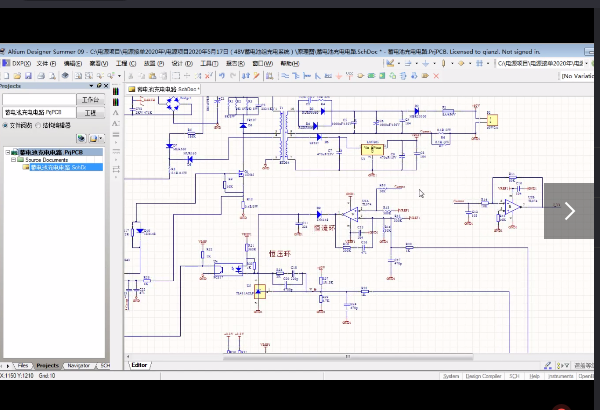Click the Up/Down hierarchy arrows icon
600x410 pixels.
click(x=246, y=76)
